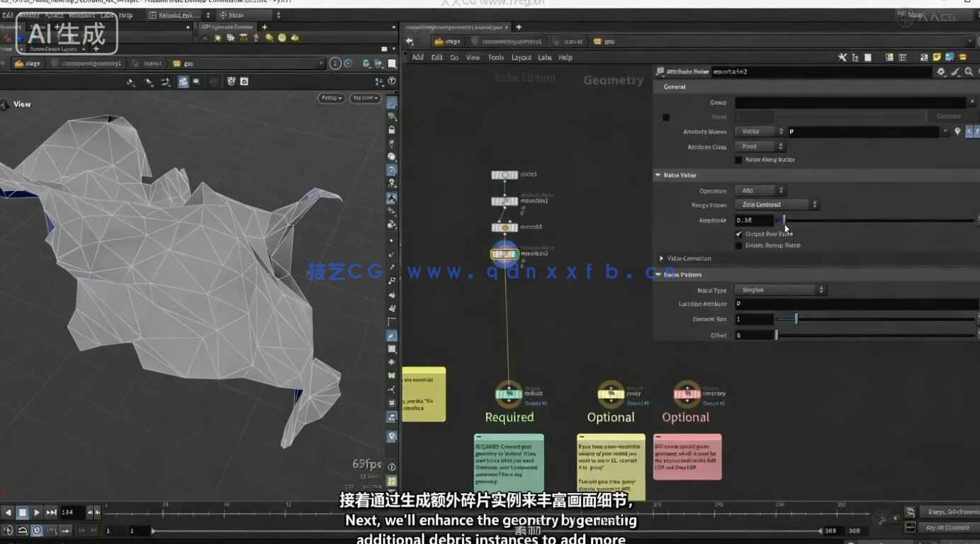Click the play forward button on playbar
The height and width of the screenshot is (544, 980).
[37, 512]
